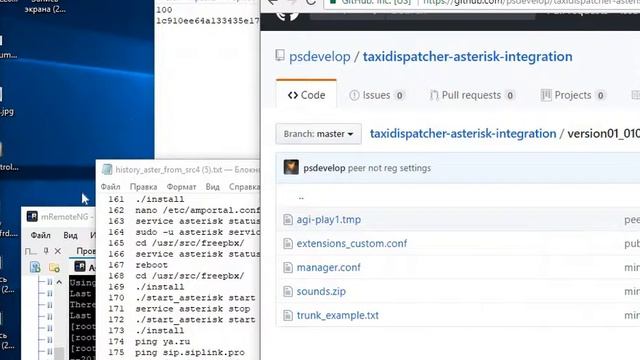The image size is (640, 360).
Task: Click psdevelop author name in commit bar
Action: click(324, 168)
